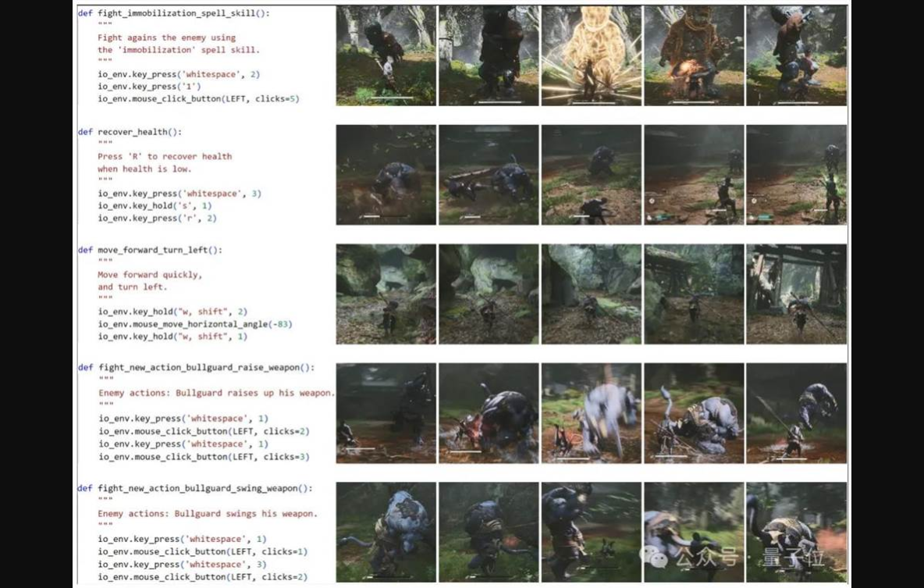
Task: Click the fight_immobilization_spell_skill function definition
Action: 174,13
